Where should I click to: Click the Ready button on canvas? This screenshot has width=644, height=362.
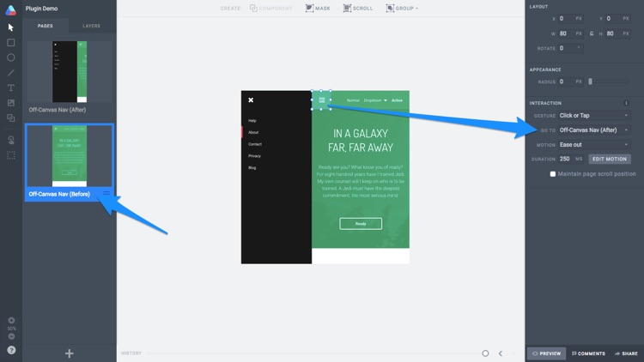pyautogui.click(x=361, y=224)
